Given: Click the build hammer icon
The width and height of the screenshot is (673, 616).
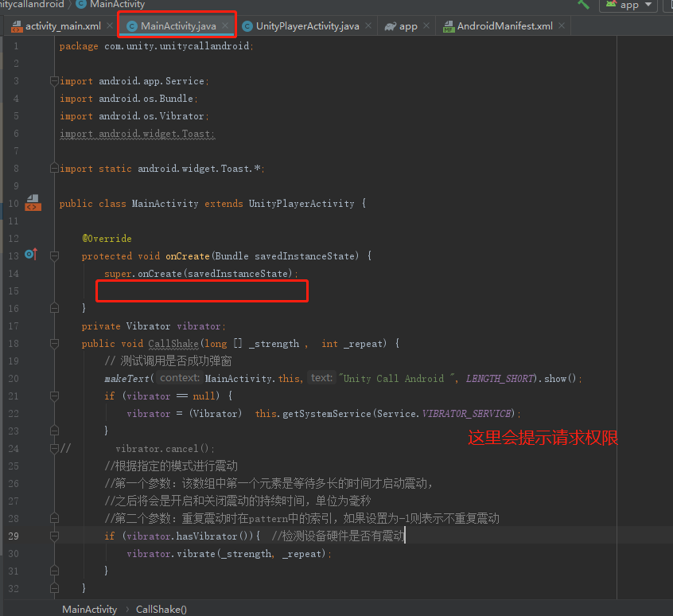Looking at the screenshot, I should tap(584, 4).
